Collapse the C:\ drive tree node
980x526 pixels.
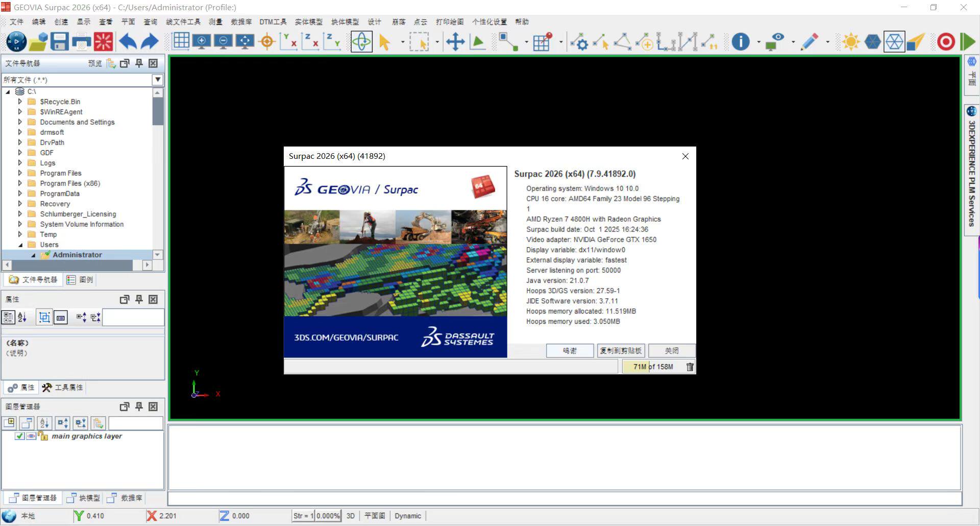[x=8, y=92]
